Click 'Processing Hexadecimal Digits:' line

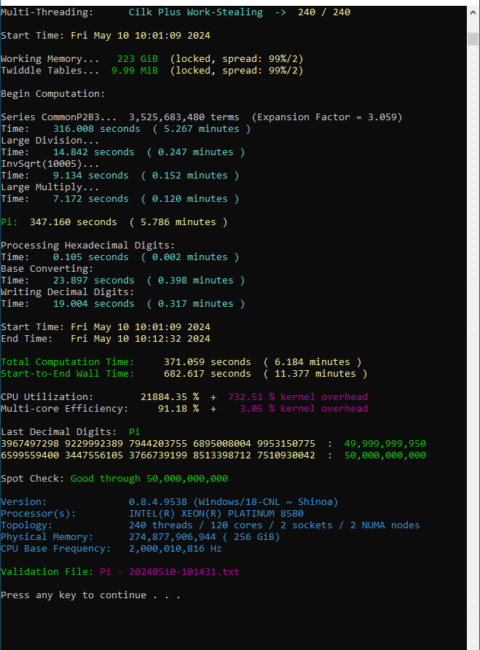tap(88, 245)
